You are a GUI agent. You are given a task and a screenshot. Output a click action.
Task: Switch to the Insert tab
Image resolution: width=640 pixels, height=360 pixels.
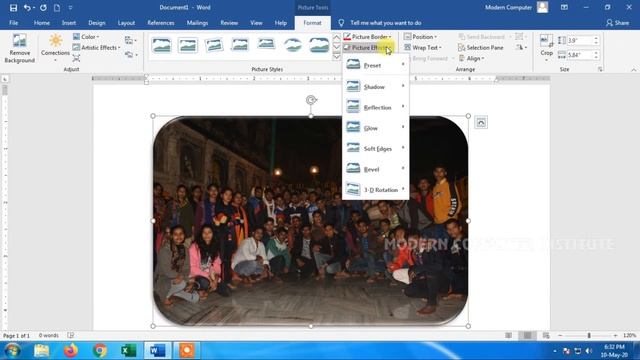click(69, 23)
